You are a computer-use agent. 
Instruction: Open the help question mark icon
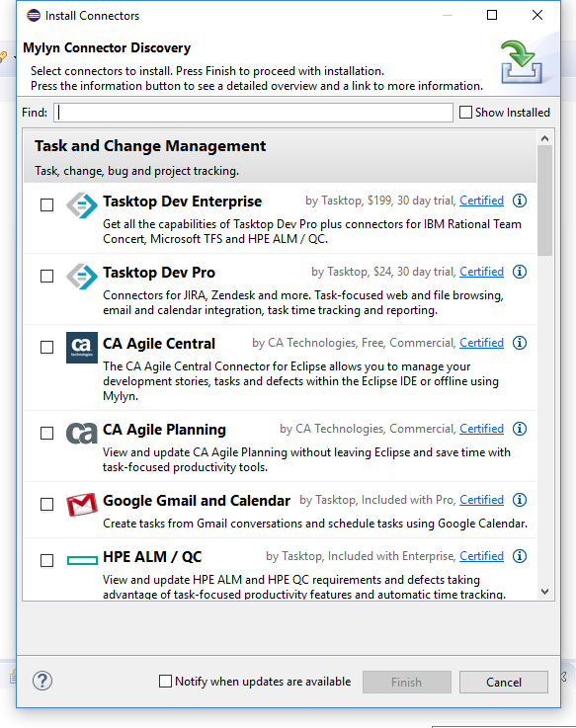coord(42,682)
